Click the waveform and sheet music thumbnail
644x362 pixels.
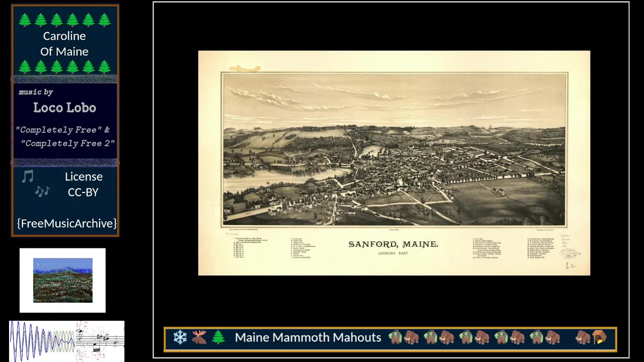[x=66, y=341]
